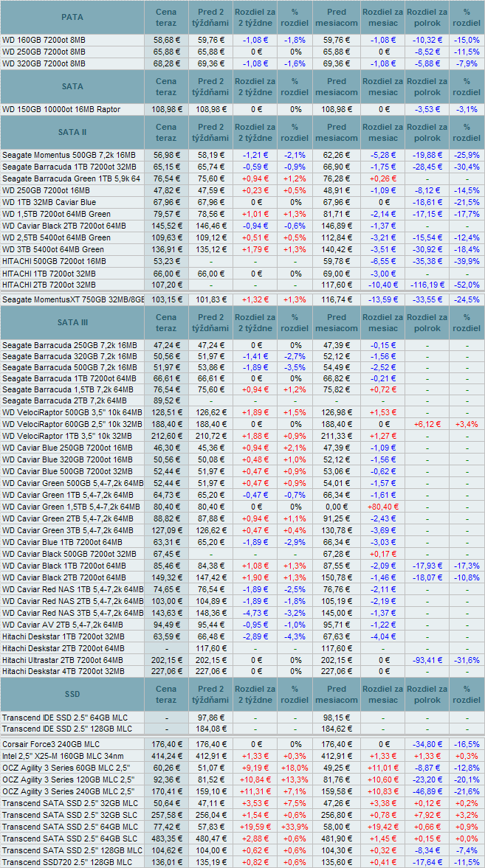Screen dimensions: 485x868
Task: Select the 483,35 € current price cell
Action: tap(166, 838)
